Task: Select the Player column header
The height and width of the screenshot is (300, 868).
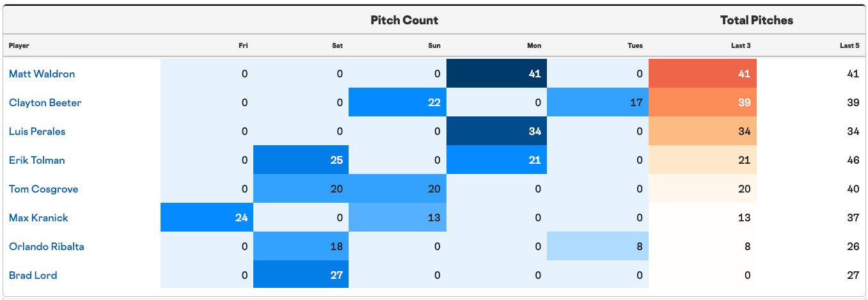Action: 19,46
